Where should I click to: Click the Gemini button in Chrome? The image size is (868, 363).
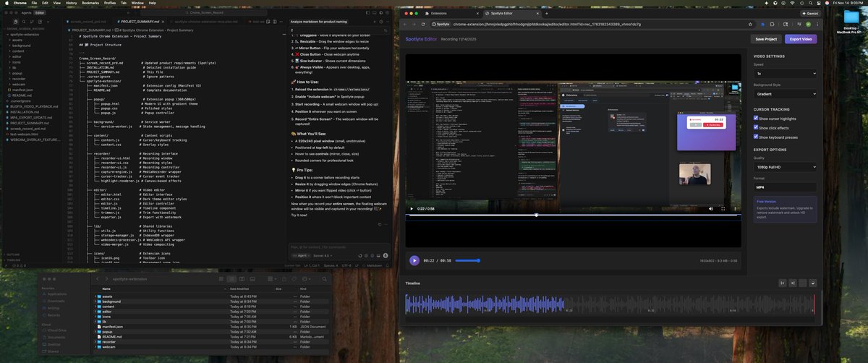pos(809,13)
